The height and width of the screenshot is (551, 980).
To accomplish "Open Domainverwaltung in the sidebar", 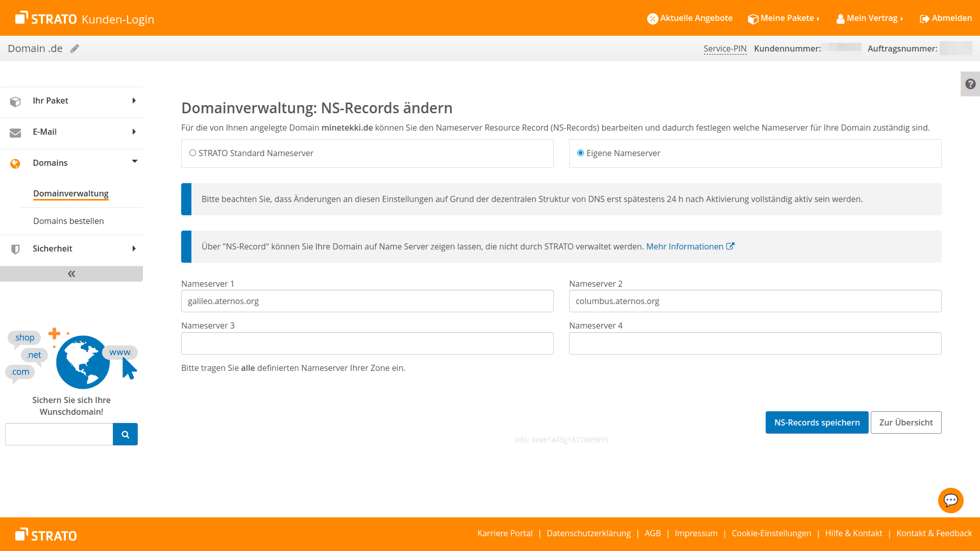I will pyautogui.click(x=71, y=193).
